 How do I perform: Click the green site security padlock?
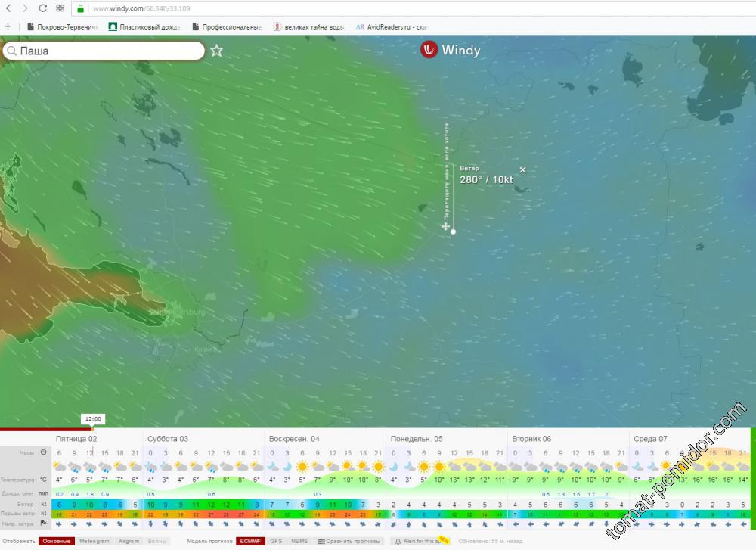tap(80, 9)
